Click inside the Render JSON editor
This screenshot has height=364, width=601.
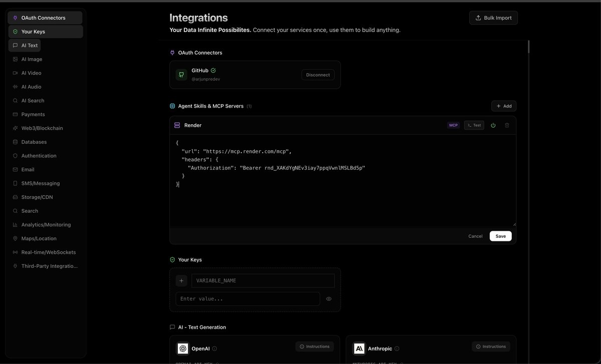click(343, 180)
